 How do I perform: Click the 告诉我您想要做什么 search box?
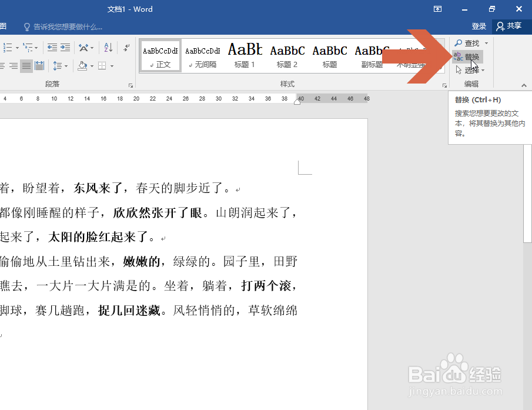(68, 27)
